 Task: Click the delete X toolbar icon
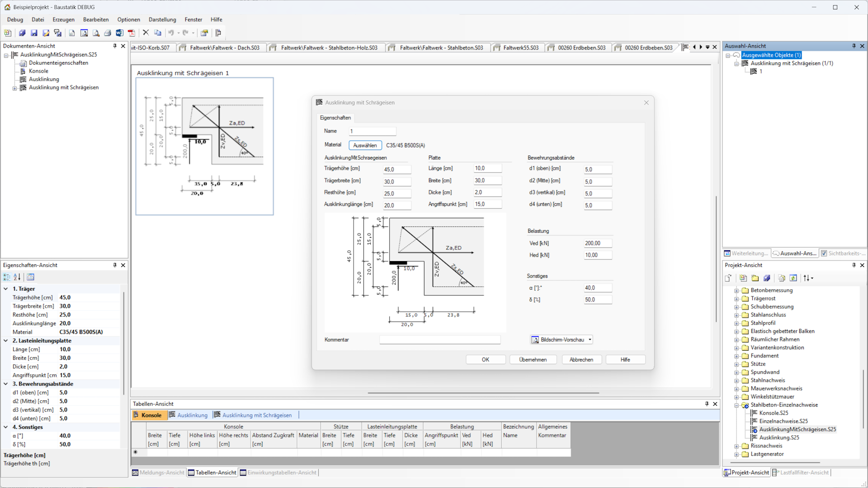[146, 33]
